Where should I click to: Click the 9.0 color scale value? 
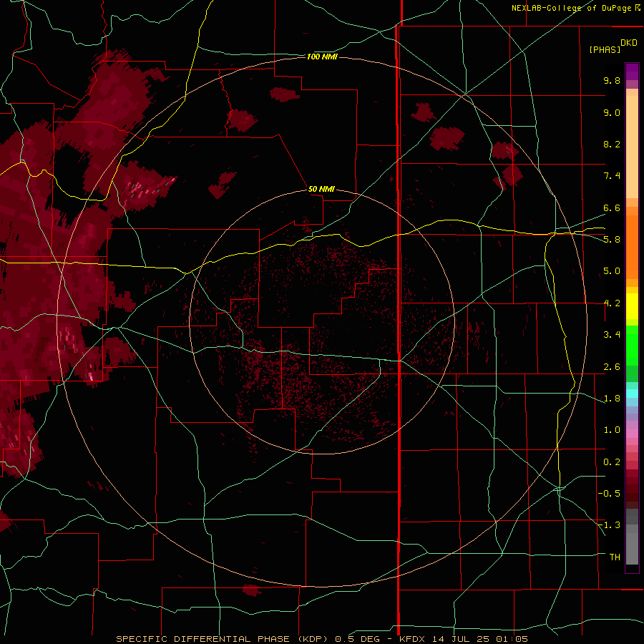pos(612,112)
